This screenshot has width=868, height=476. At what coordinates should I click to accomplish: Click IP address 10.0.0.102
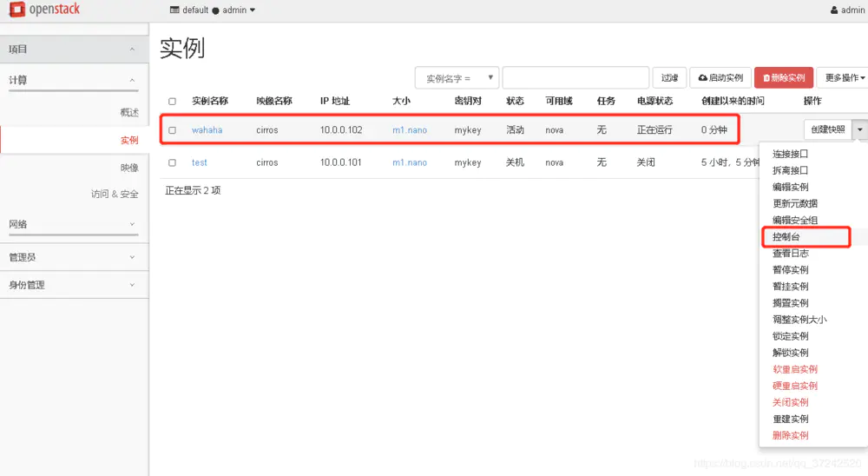point(341,130)
